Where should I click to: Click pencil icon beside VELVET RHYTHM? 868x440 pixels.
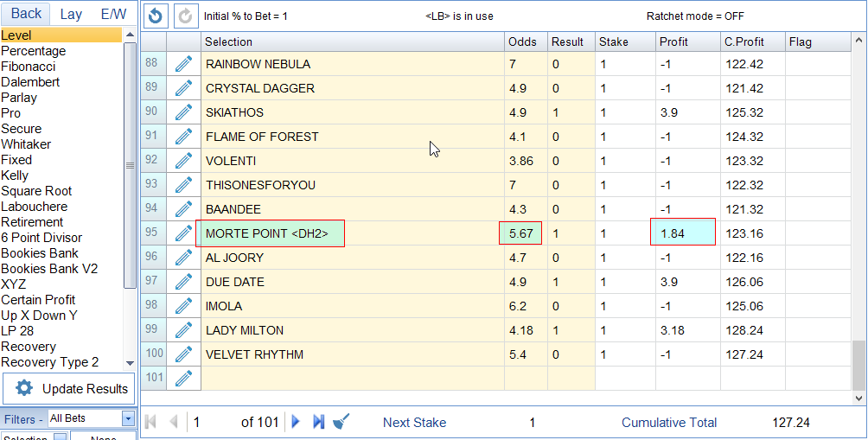pos(183,354)
